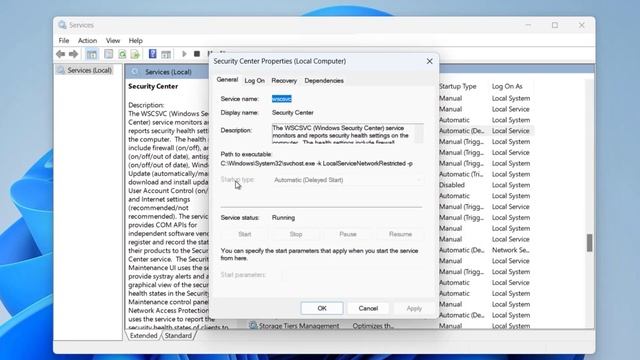The height and width of the screenshot is (360, 640).
Task: Open the View menu
Action: coord(113,40)
